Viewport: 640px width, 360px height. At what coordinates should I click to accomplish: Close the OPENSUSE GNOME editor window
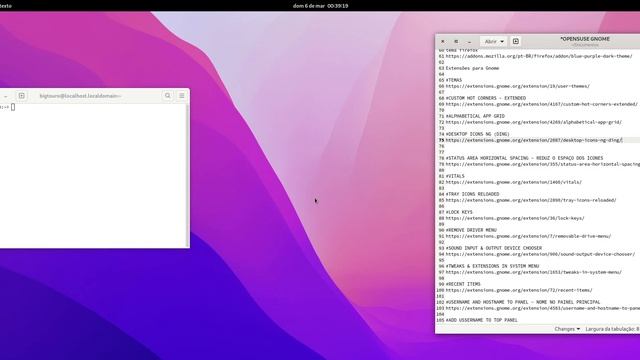[x=443, y=41]
